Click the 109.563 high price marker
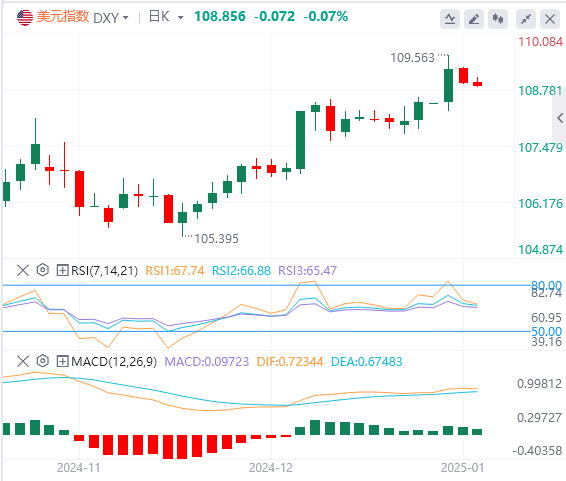Image resolution: width=566 pixels, height=481 pixels. point(413,58)
